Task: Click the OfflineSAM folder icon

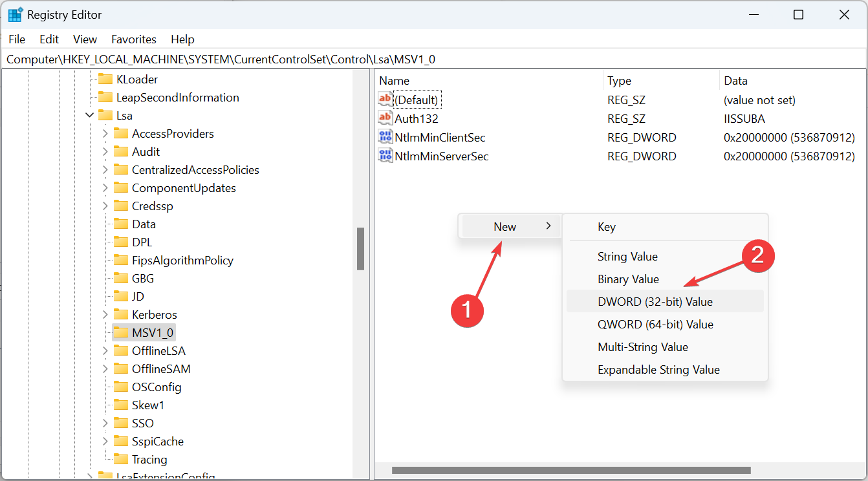Action: (121, 369)
